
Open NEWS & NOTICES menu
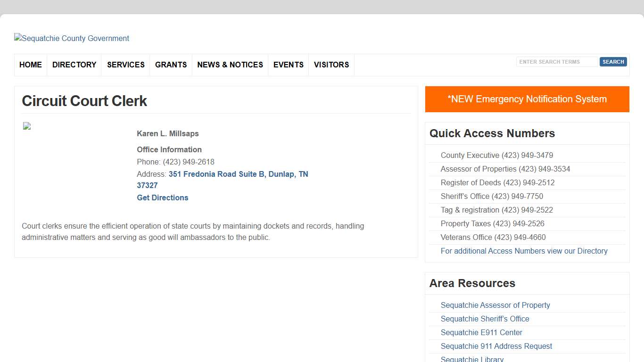(x=230, y=65)
